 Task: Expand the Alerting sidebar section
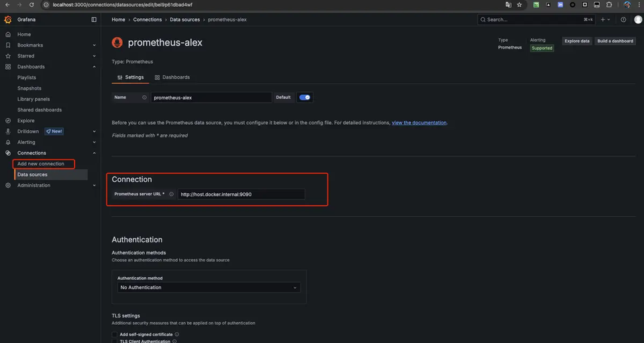pyautogui.click(x=94, y=142)
